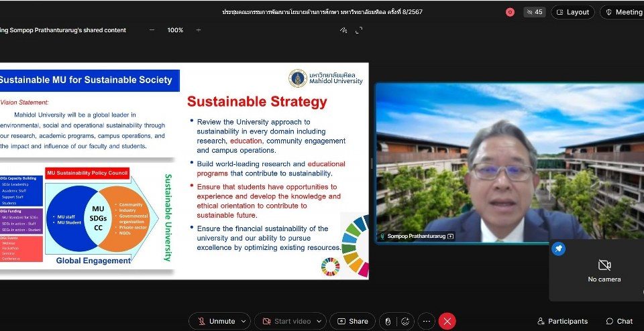Click the speech bubble icon beside Chat

click(x=610, y=321)
